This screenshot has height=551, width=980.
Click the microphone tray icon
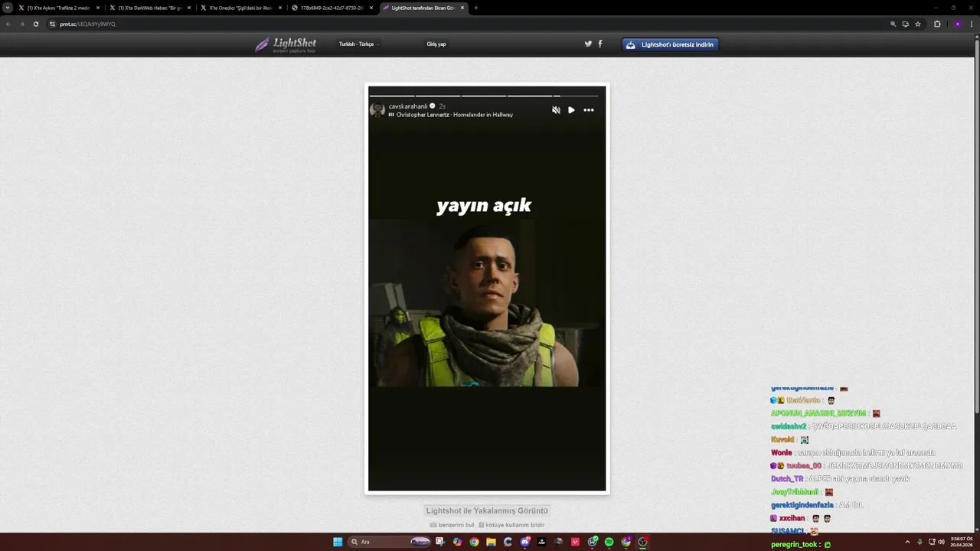(920, 542)
